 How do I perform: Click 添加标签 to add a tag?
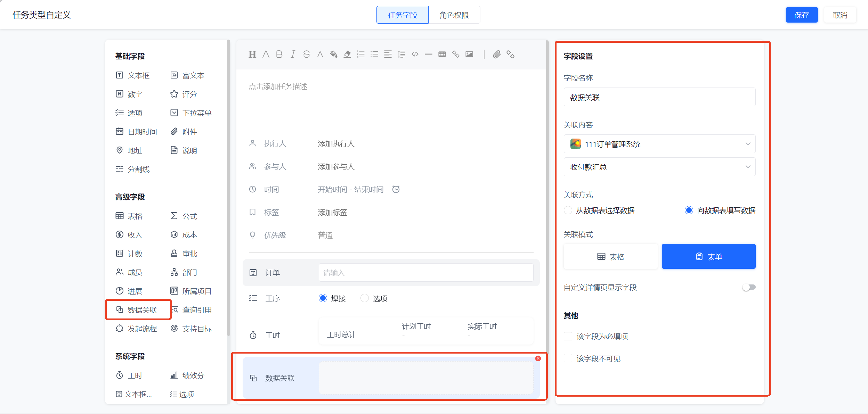coord(333,212)
